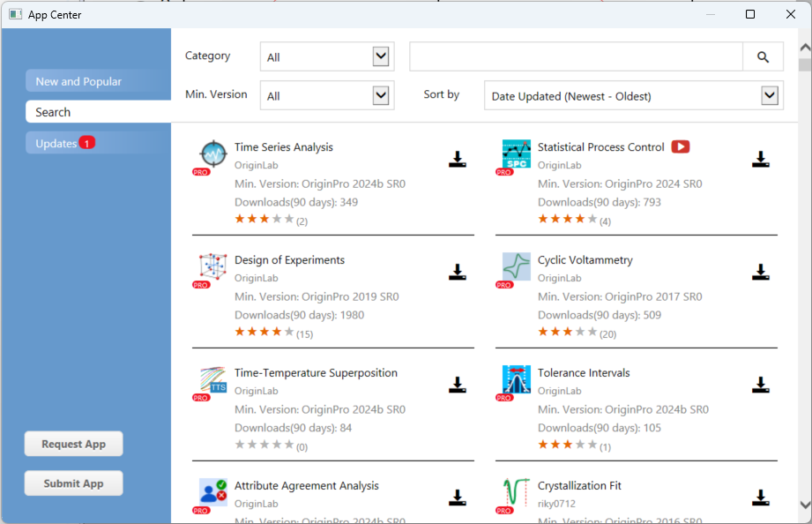
Task: Switch to the New and Popular tab
Action: pos(99,81)
